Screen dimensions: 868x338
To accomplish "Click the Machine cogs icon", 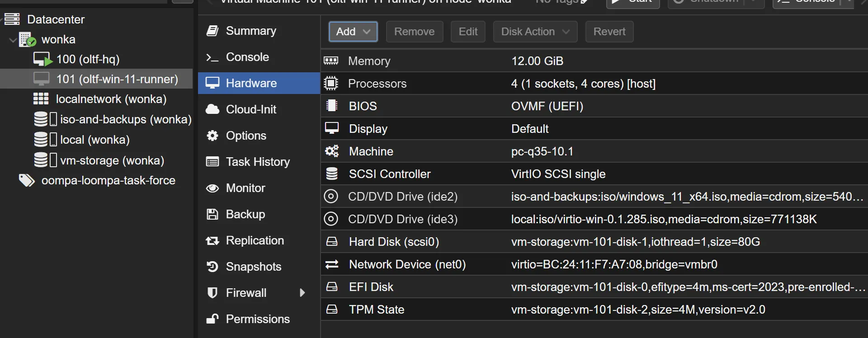I will pos(332,151).
